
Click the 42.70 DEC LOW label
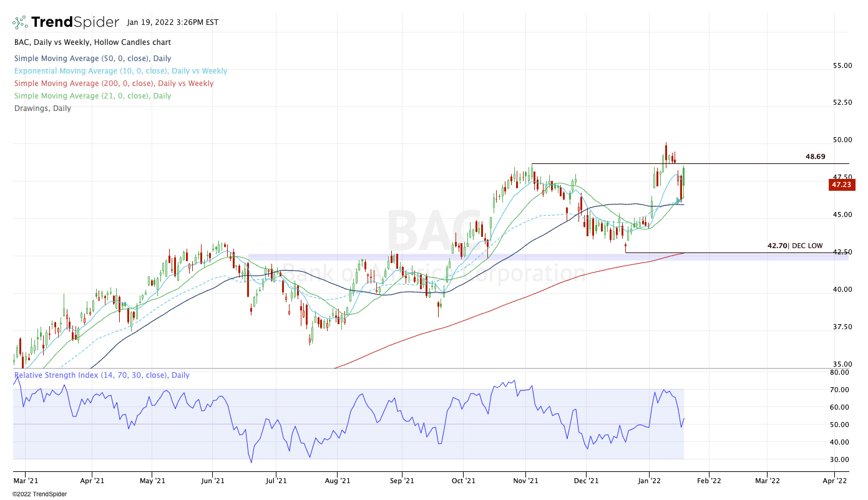795,246
